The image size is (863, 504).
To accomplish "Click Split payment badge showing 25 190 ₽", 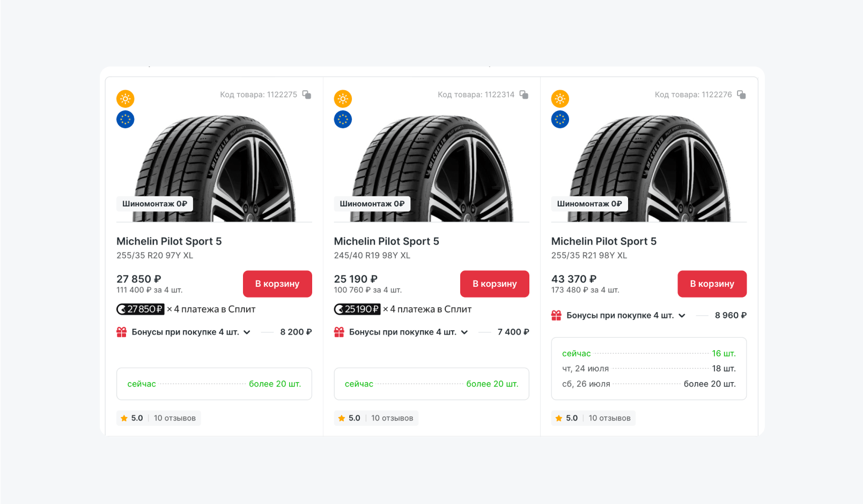I will (357, 309).
